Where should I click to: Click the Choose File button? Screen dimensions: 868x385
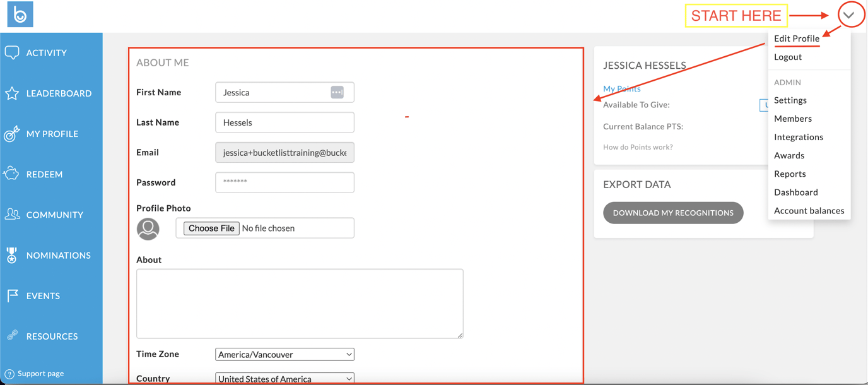211,228
